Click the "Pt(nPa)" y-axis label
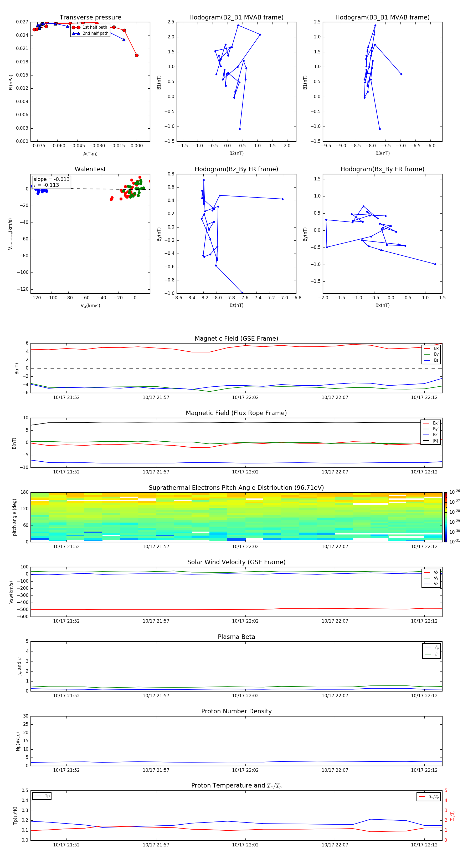Viewport: 473px width, 868px height. pyautogui.click(x=11, y=82)
